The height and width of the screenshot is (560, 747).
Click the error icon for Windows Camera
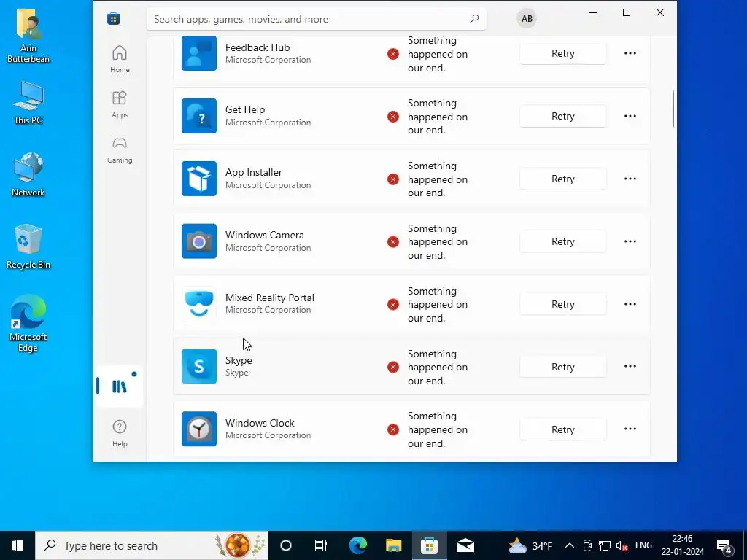[x=393, y=242]
